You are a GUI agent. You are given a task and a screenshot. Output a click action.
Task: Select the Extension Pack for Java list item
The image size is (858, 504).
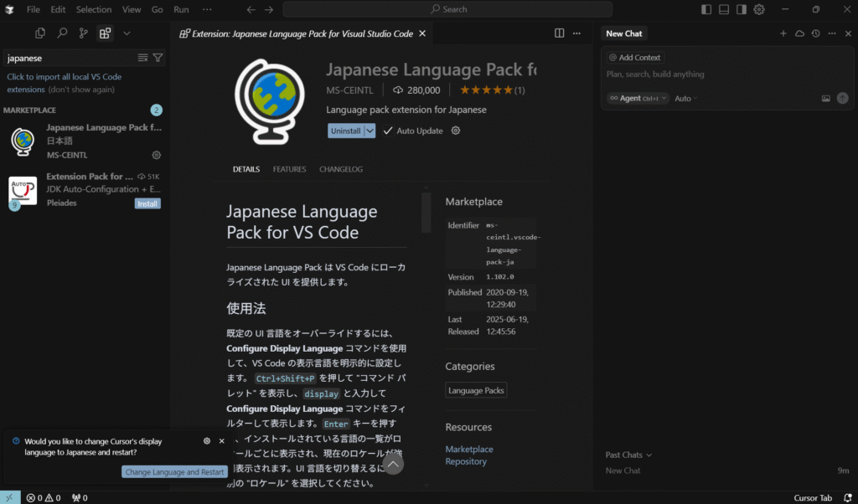pyautogui.click(x=85, y=190)
